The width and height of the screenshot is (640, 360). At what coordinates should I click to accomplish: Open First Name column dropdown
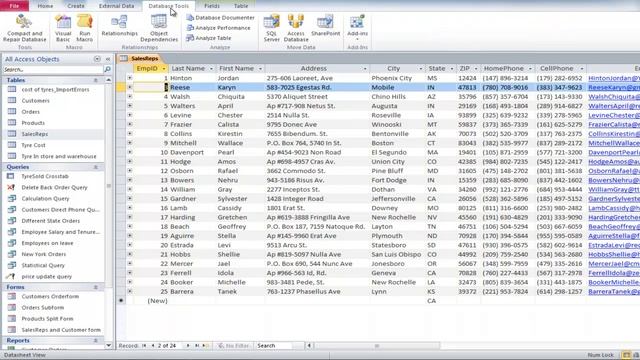(260, 69)
